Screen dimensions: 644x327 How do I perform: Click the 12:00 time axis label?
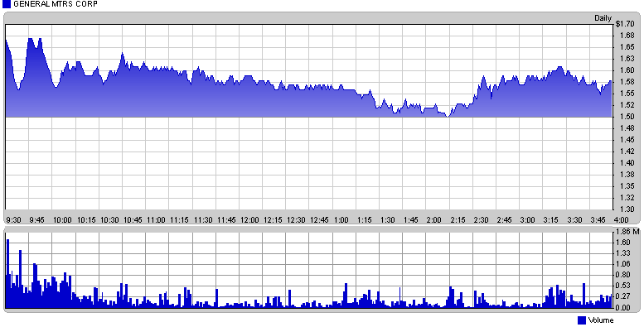pyautogui.click(x=249, y=220)
